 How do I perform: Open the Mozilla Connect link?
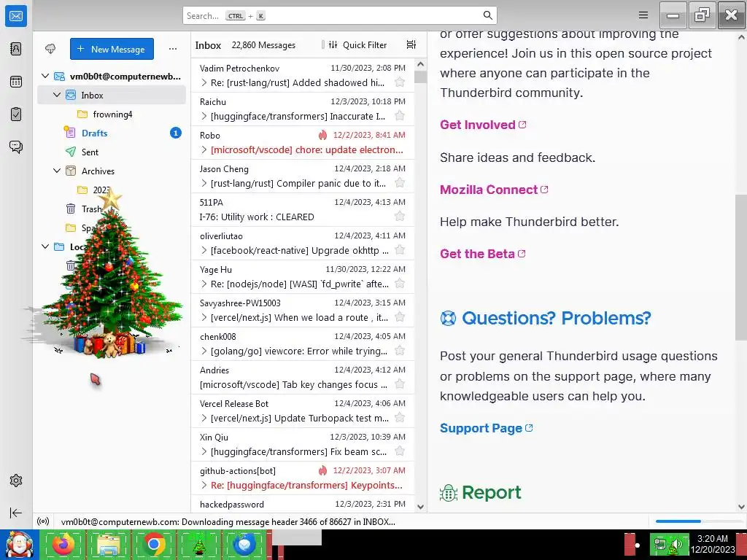(x=494, y=190)
